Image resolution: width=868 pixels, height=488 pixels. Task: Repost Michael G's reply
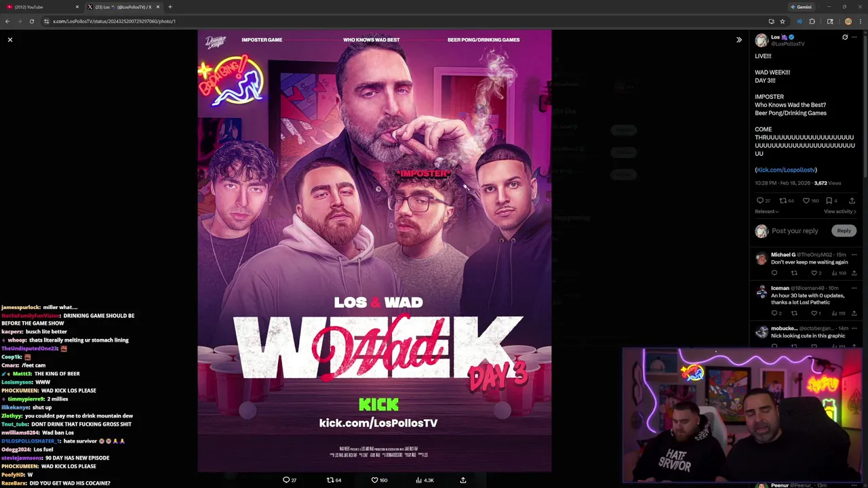coord(794,273)
